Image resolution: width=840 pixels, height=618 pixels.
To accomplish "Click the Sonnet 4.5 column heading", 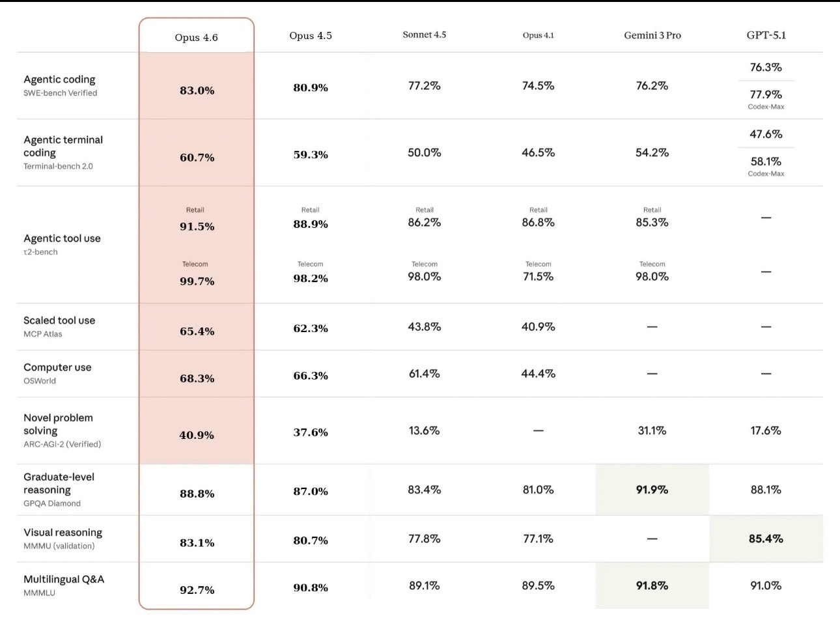I will [x=424, y=35].
